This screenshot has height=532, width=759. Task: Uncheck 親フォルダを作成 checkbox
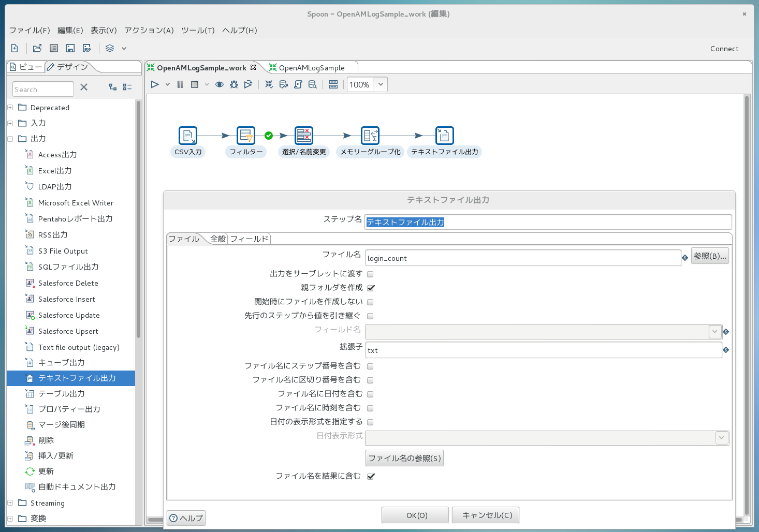(371, 288)
